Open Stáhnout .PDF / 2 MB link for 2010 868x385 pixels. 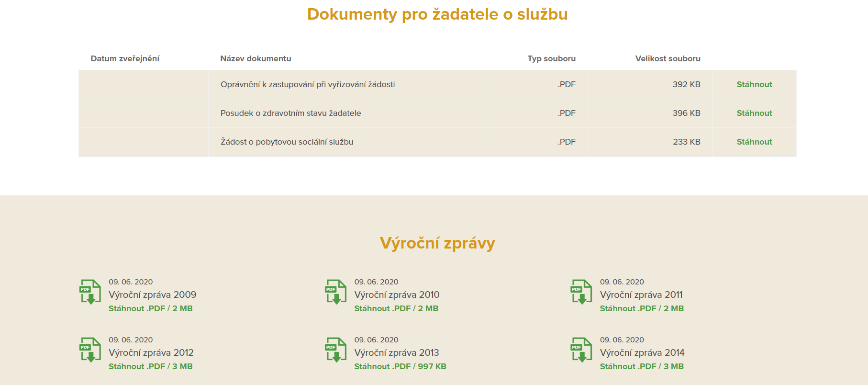coord(396,308)
